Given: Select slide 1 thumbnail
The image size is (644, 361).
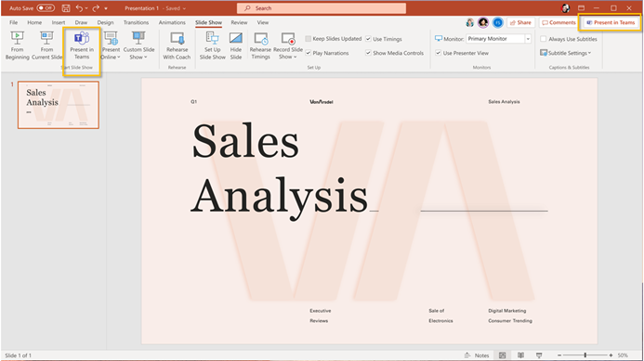Looking at the screenshot, I should point(59,105).
